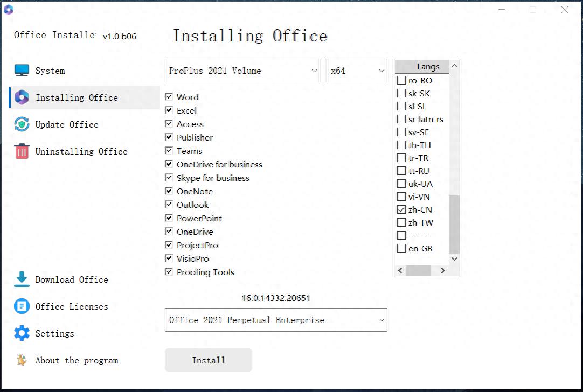
Task: Click the Update Office shield icon
Action: (22, 124)
